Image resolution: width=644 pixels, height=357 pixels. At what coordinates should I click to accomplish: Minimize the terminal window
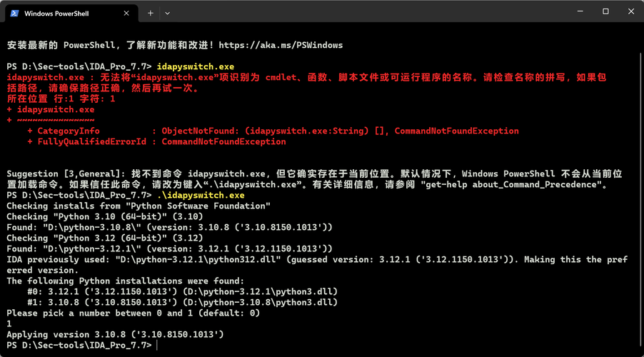click(580, 11)
